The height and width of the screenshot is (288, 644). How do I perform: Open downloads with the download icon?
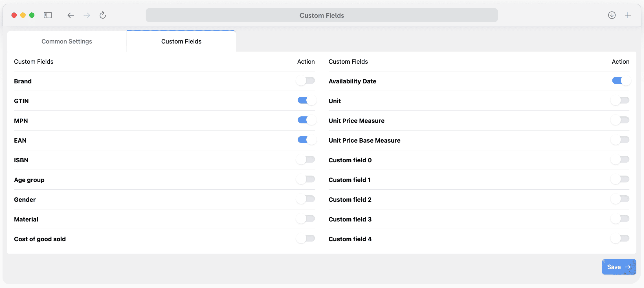tap(612, 15)
